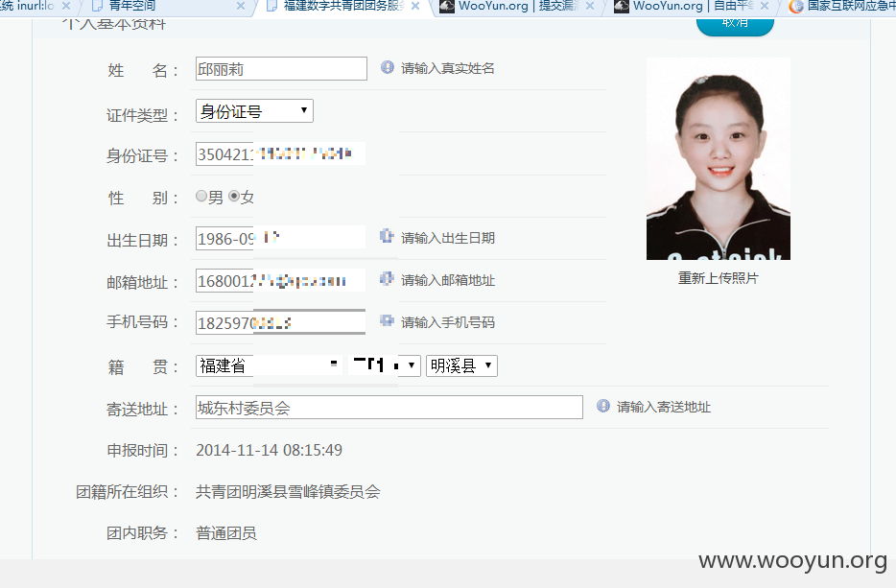896x588 pixels.
Task: Switch to 国家互联网应急中心 tab
Action: pos(840,7)
